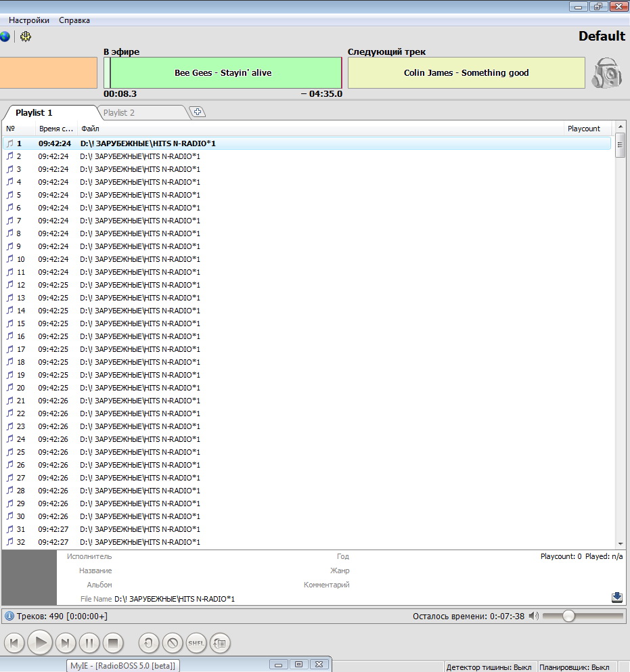Screen dimensions: 630x672
Task: Click the gear icon beside the globe
Action: tap(26, 37)
